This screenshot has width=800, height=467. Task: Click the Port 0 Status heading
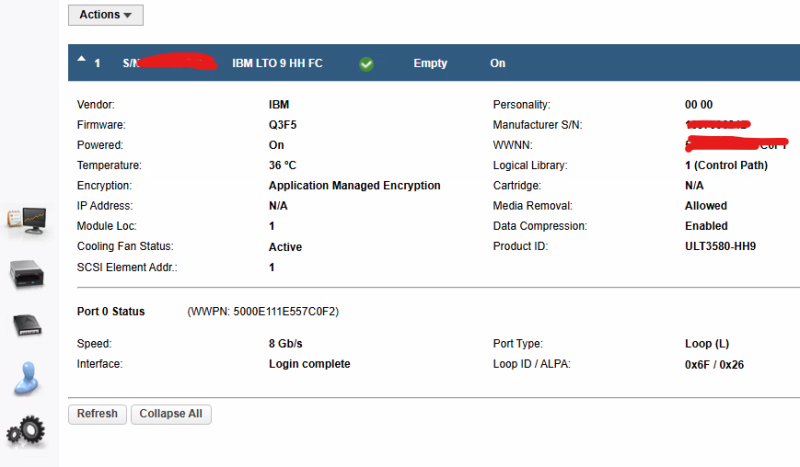111,311
